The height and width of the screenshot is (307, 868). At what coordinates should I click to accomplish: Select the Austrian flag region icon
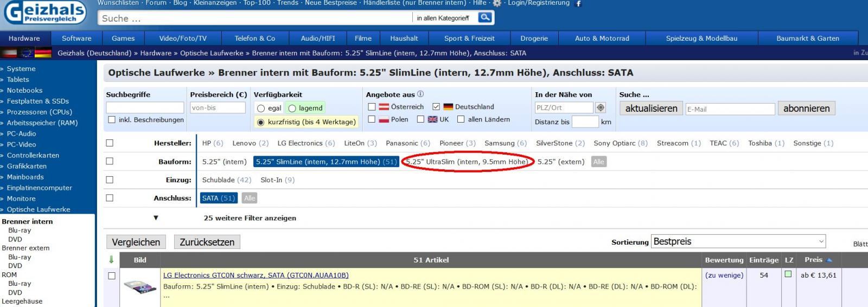[x=9, y=53]
